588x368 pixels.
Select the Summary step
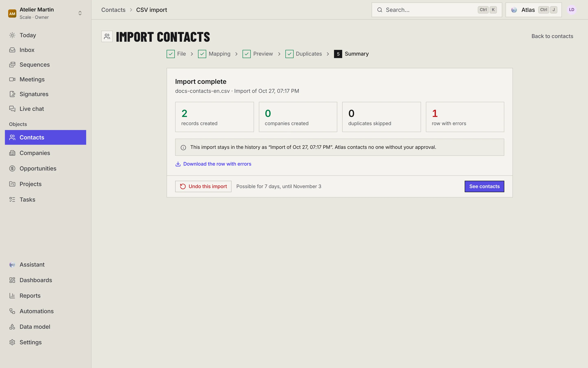tap(351, 54)
